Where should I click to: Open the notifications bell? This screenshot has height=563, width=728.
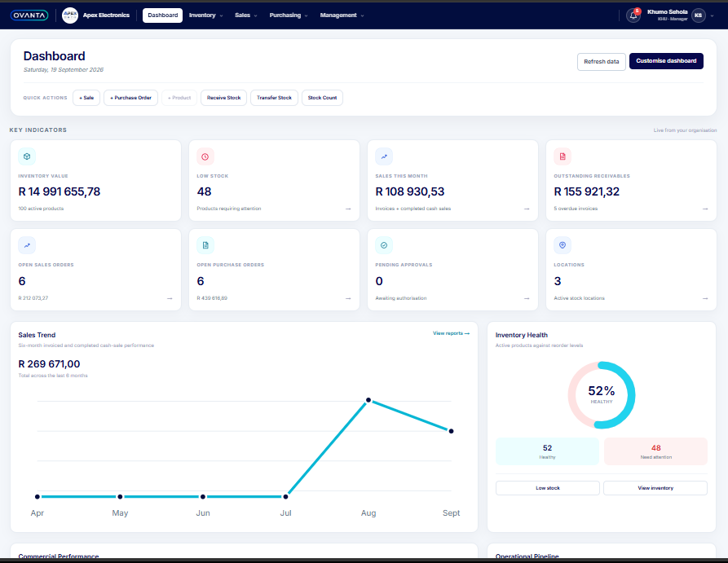click(633, 15)
